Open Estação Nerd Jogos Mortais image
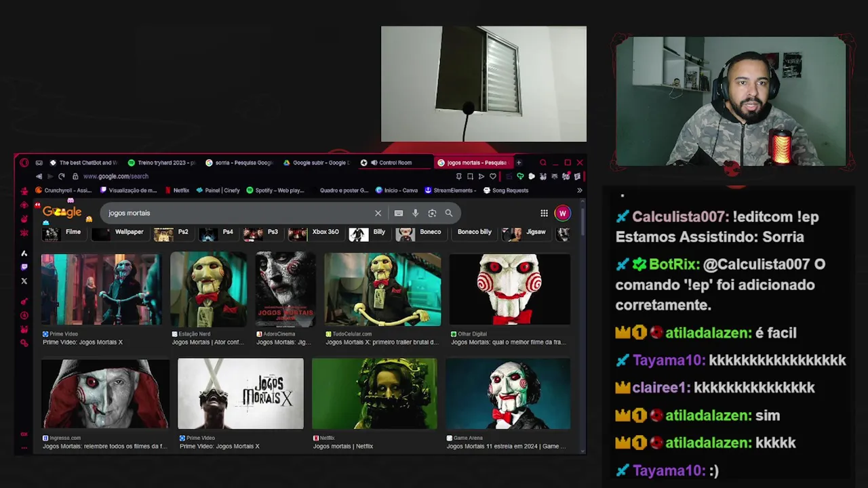 208,289
